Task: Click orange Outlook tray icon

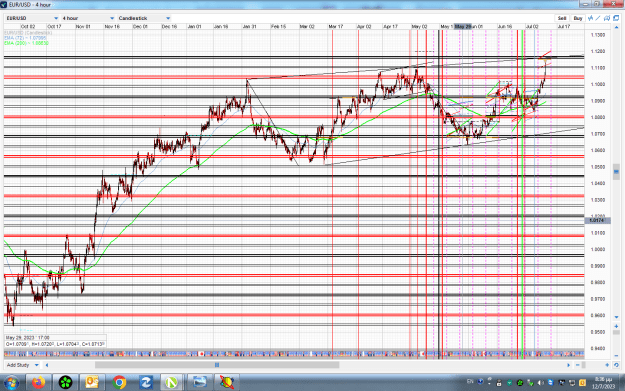Action: 582,383
